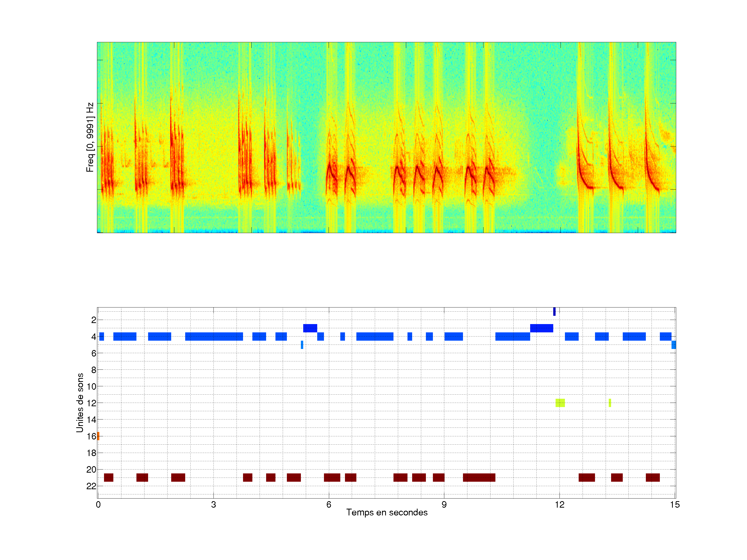Click the 'Unites de sons' axis label
Screen dimensions: 747x560
[80, 403]
